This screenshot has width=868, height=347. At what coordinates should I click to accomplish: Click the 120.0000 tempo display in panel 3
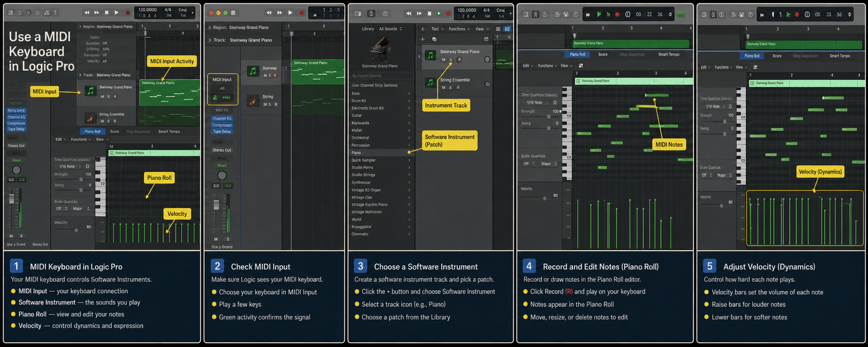tap(467, 10)
